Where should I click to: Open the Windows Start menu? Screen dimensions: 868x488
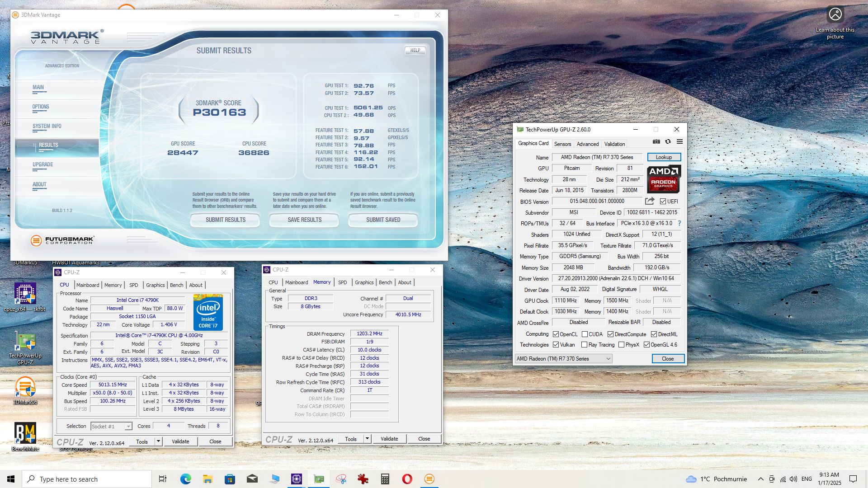point(11,479)
